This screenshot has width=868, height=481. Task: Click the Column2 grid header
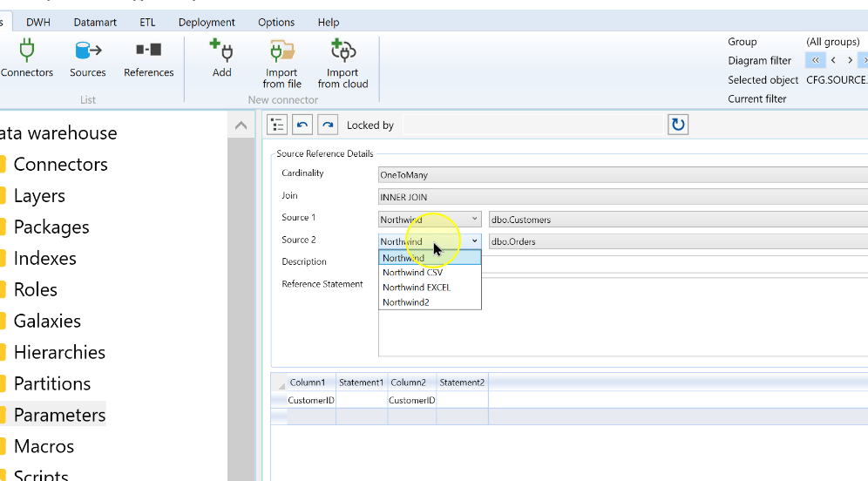(x=412, y=383)
